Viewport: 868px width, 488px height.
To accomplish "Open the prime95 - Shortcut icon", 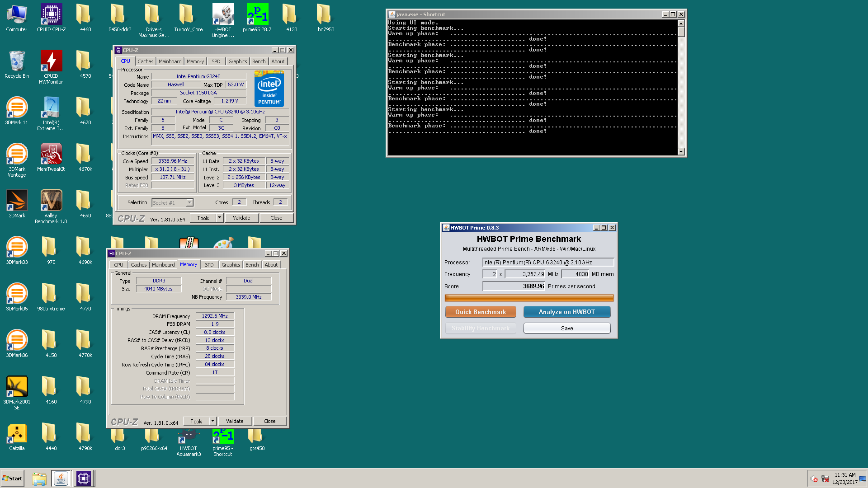I will pos(223,443).
